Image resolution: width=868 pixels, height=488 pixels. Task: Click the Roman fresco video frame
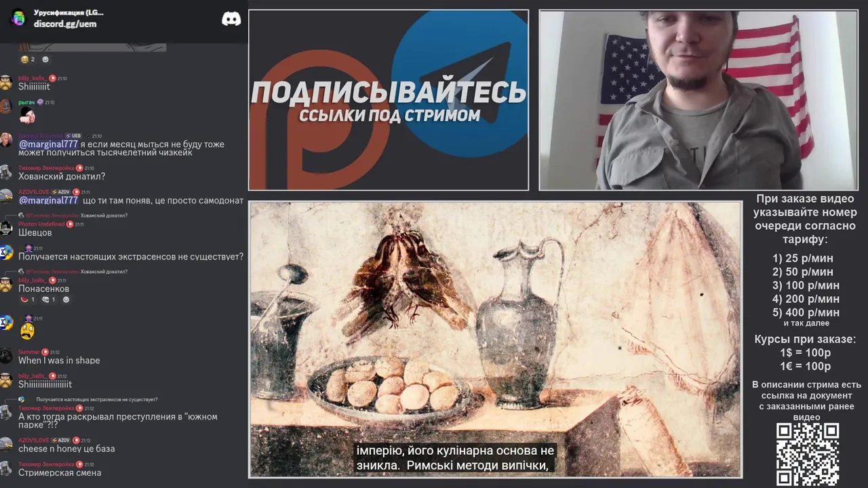496,340
